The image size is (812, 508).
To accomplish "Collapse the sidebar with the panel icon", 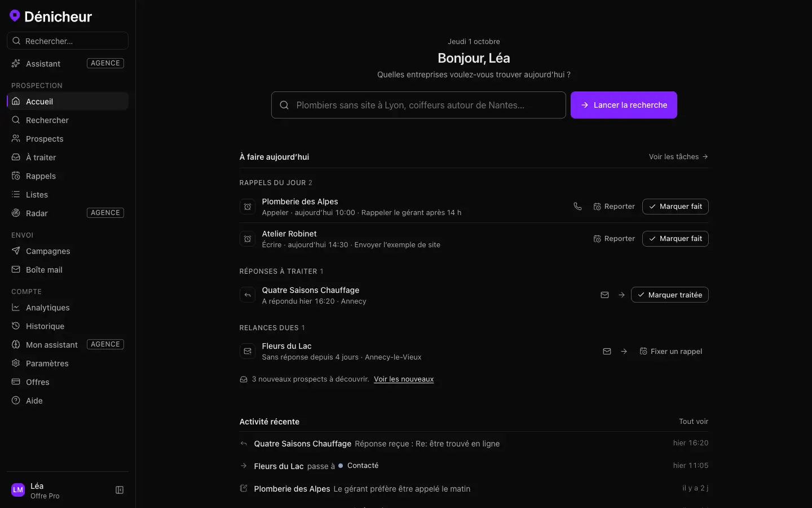I will pyautogui.click(x=120, y=490).
